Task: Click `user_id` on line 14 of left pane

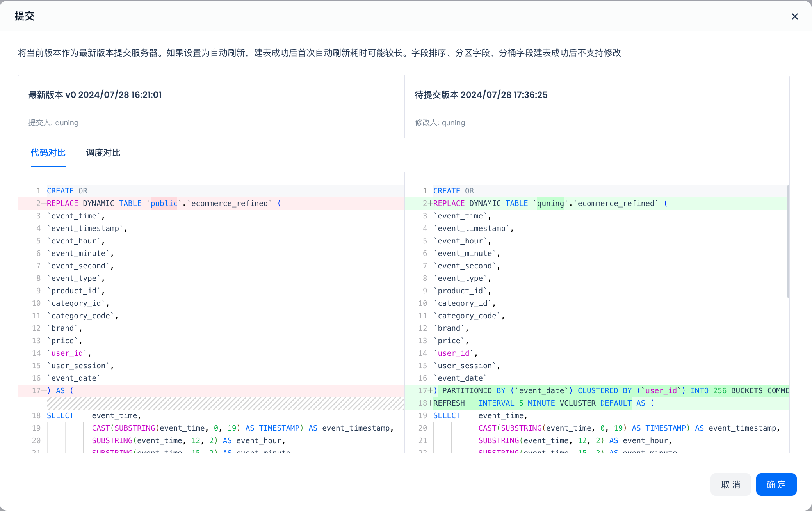Action: pyautogui.click(x=67, y=353)
